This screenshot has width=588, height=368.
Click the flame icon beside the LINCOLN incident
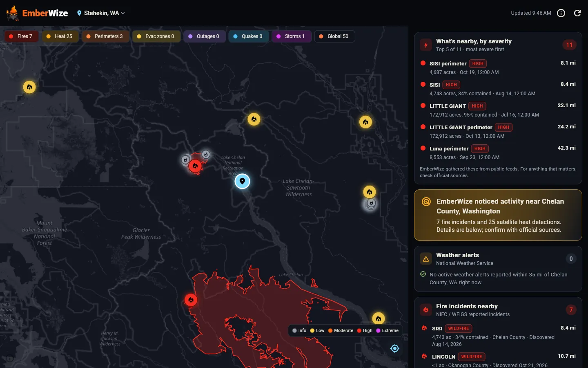tap(424, 356)
